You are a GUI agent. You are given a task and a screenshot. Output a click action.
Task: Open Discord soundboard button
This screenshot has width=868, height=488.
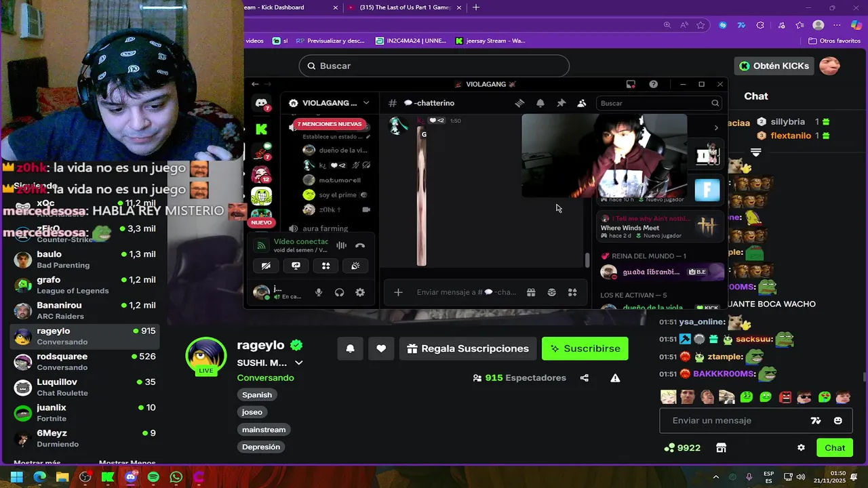355,266
